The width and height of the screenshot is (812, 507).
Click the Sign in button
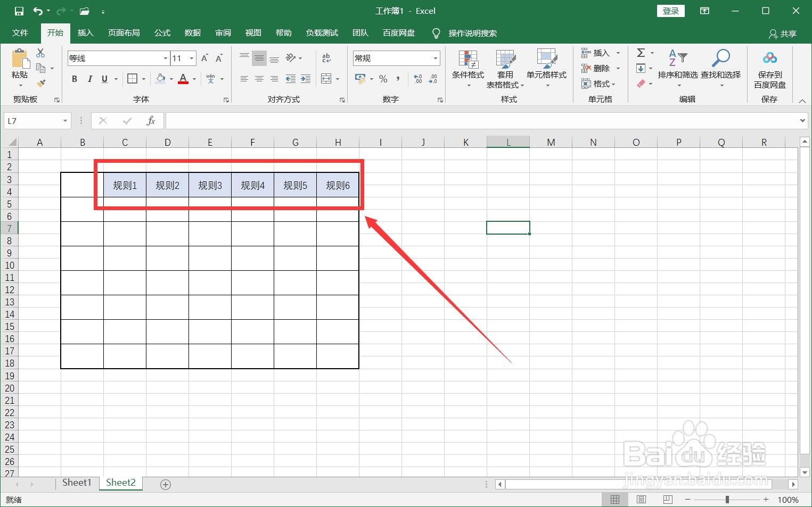[x=670, y=11]
